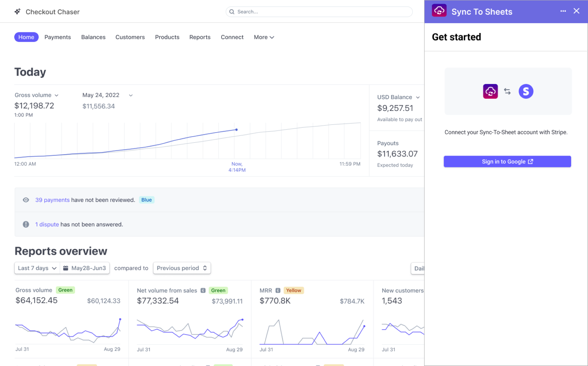
Task: Click the purple cloud sync icon in the connect card
Action: pyautogui.click(x=490, y=91)
